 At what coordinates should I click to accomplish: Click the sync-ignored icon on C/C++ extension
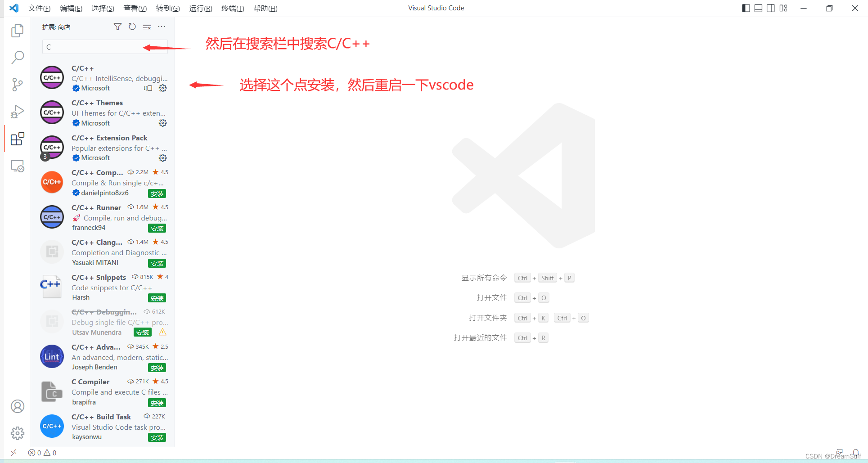pyautogui.click(x=148, y=88)
